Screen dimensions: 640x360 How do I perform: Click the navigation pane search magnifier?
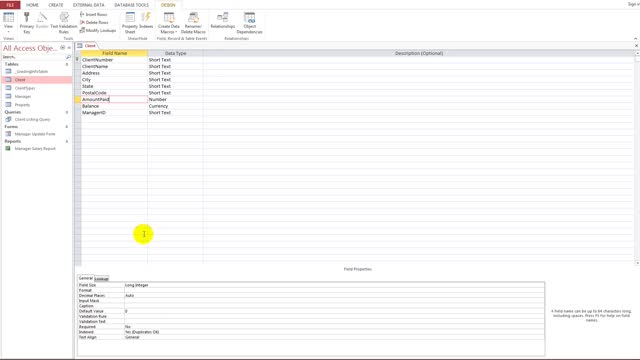point(68,57)
